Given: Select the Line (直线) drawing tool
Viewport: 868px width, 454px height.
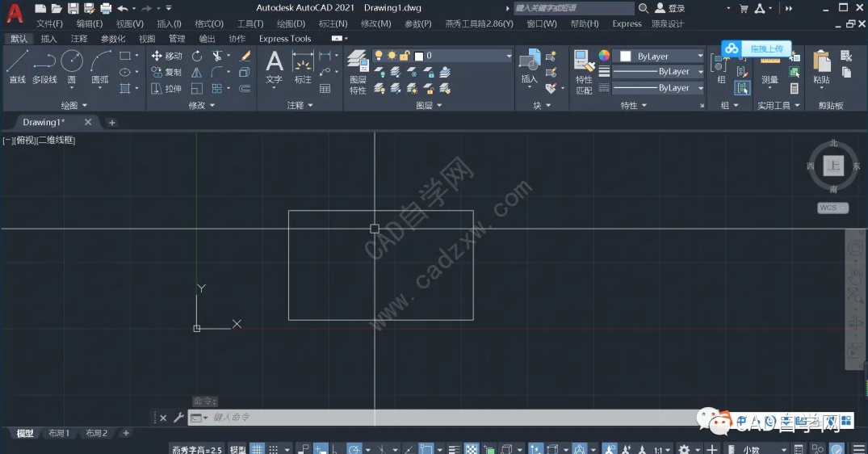Looking at the screenshot, I should 17,66.
